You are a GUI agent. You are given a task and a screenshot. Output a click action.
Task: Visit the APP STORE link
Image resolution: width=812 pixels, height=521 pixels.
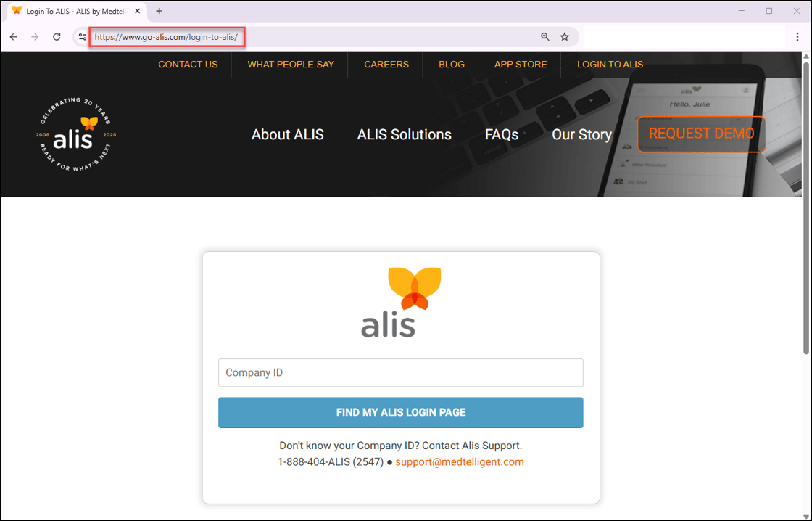pos(521,65)
